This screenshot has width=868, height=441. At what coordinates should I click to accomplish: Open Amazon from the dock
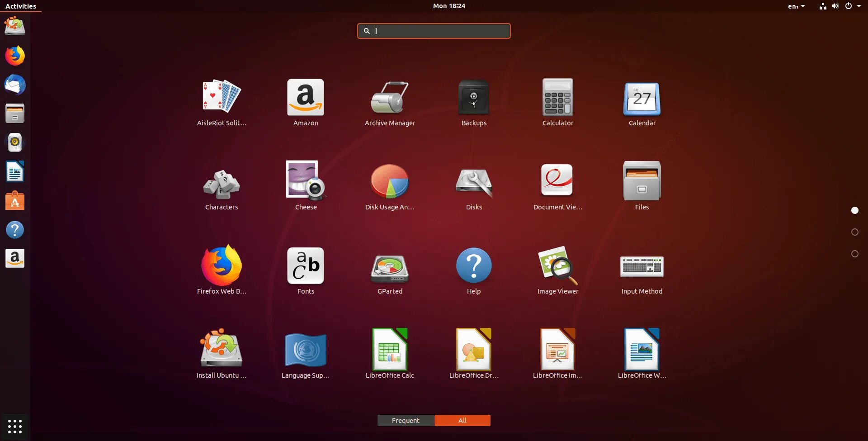[x=15, y=259]
